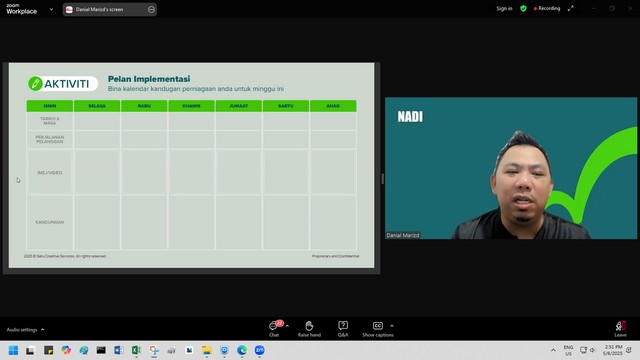Turn on Show captions

pyautogui.click(x=378, y=329)
